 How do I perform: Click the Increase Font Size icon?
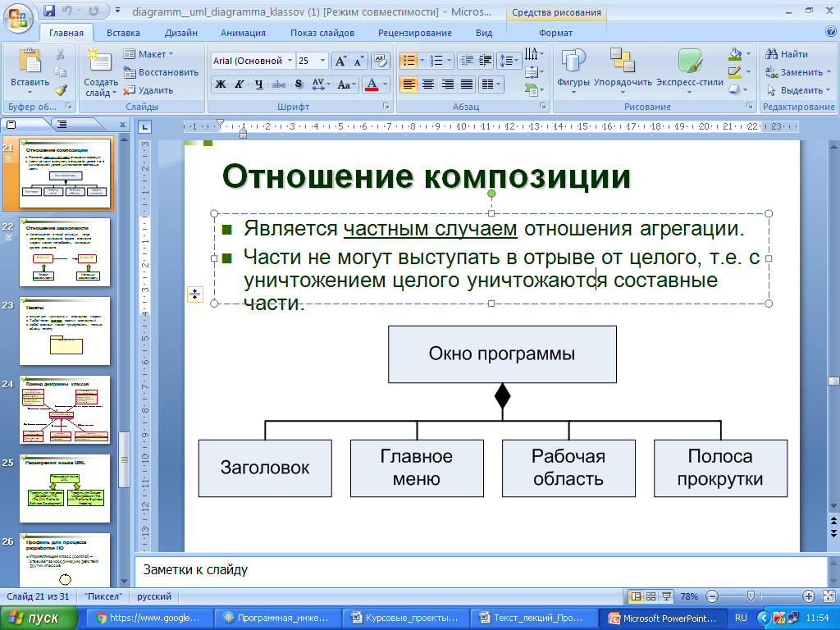[340, 61]
